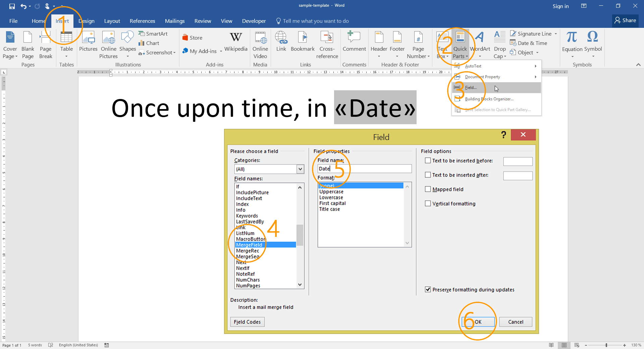Viewport: 644px width, 349px height.
Task: Insert a Cross-reference
Action: (x=327, y=44)
